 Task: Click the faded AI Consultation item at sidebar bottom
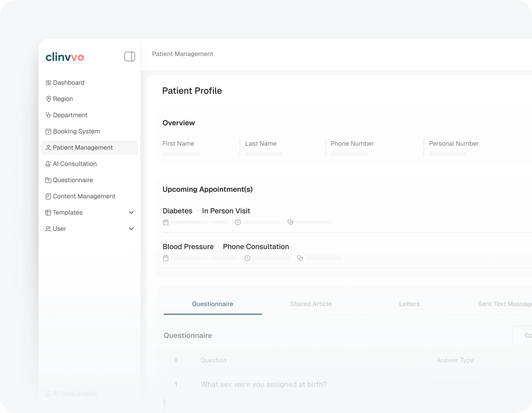coord(71,394)
